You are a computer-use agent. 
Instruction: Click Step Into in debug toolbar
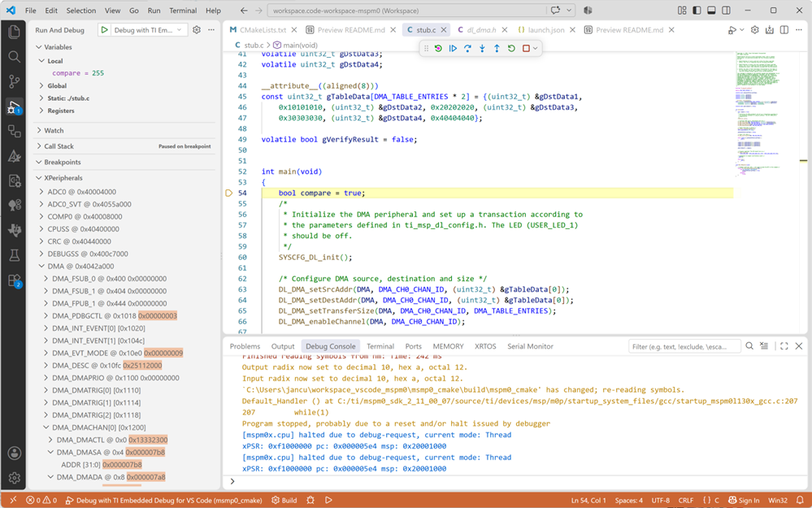(x=482, y=48)
